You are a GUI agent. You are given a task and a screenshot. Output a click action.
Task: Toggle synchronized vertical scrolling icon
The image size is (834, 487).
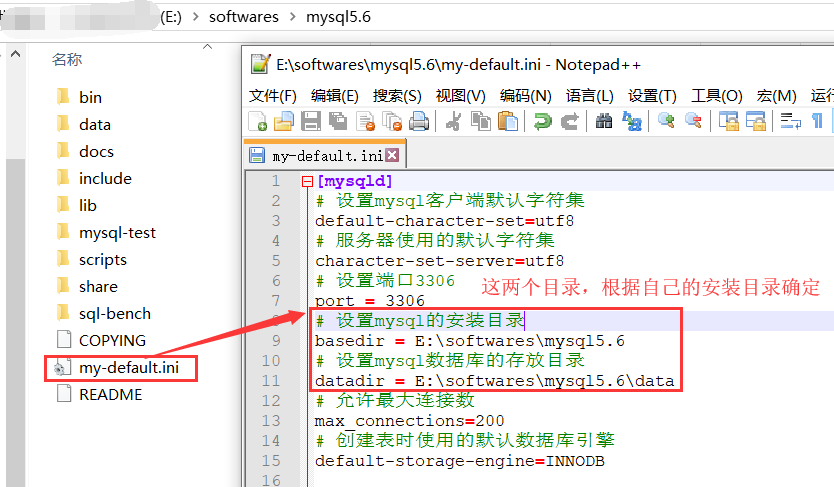(x=729, y=121)
